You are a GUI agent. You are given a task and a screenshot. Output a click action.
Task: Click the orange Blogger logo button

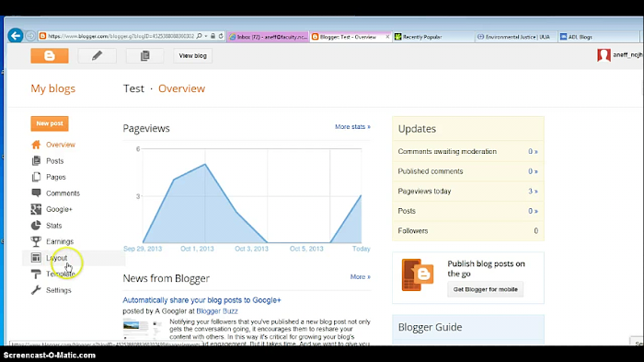(50, 55)
